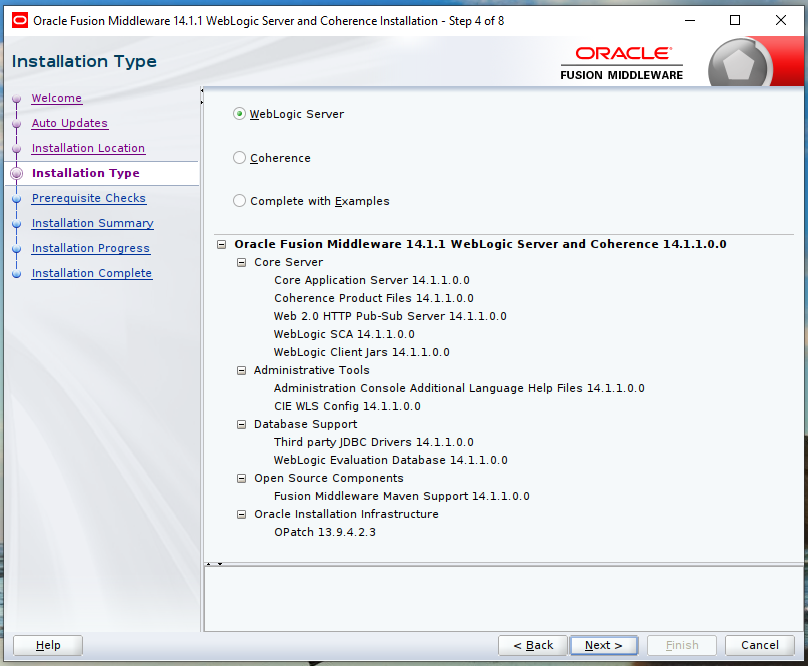
Task: Collapse the Database Support node
Action: tap(241, 424)
